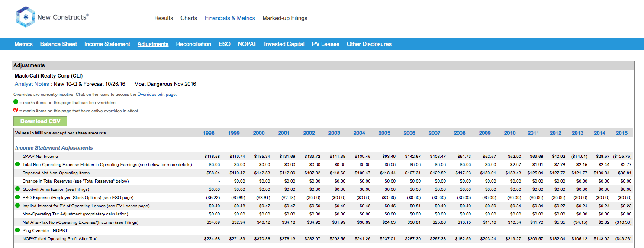644x248 pixels.
Task: Click ESO Expense 1998 value ($5.22)
Action: tap(212, 197)
